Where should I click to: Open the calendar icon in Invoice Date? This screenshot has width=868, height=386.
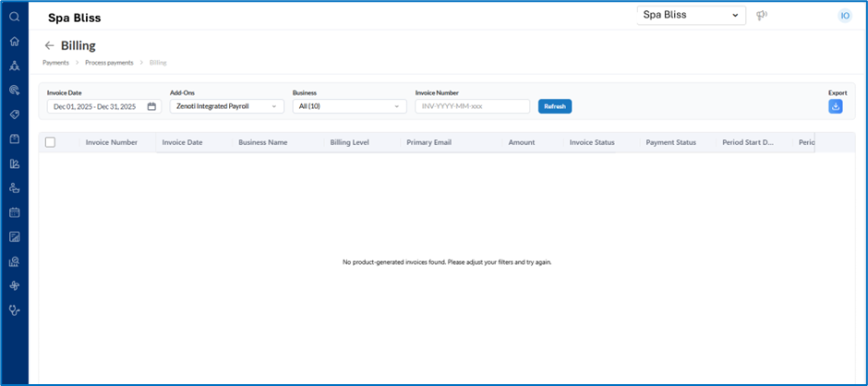point(151,106)
